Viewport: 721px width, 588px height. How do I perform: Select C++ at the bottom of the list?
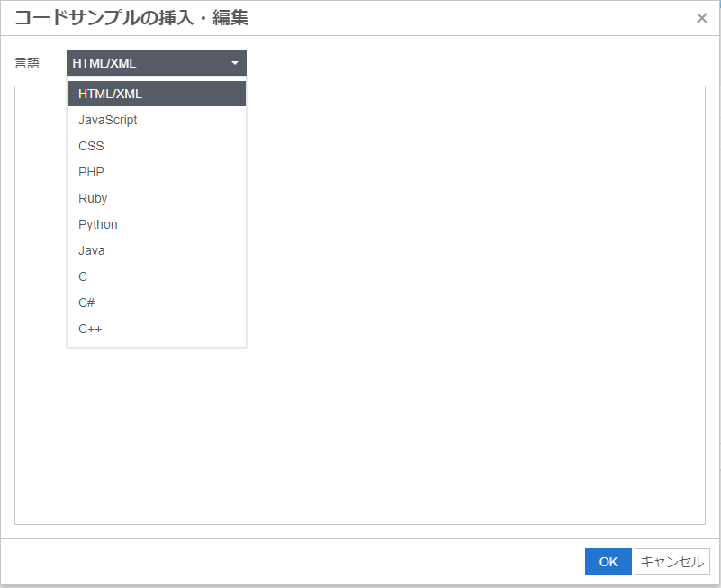(90, 329)
